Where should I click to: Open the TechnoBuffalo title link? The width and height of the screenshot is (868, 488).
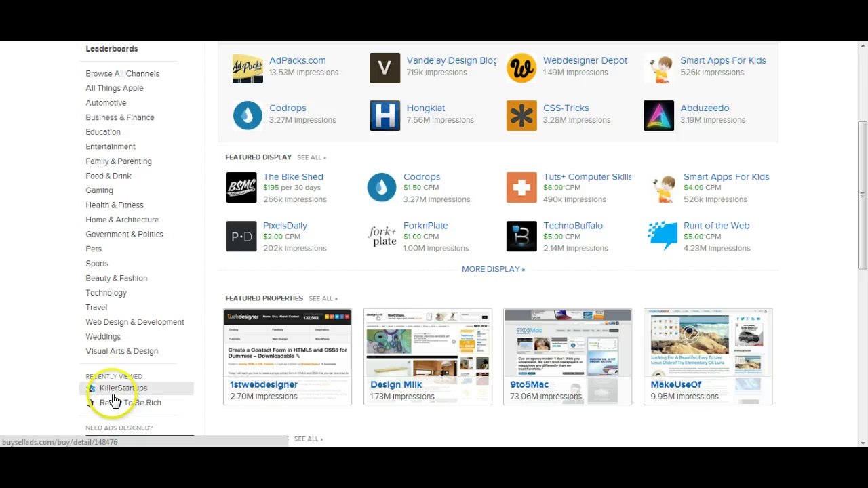(573, 226)
